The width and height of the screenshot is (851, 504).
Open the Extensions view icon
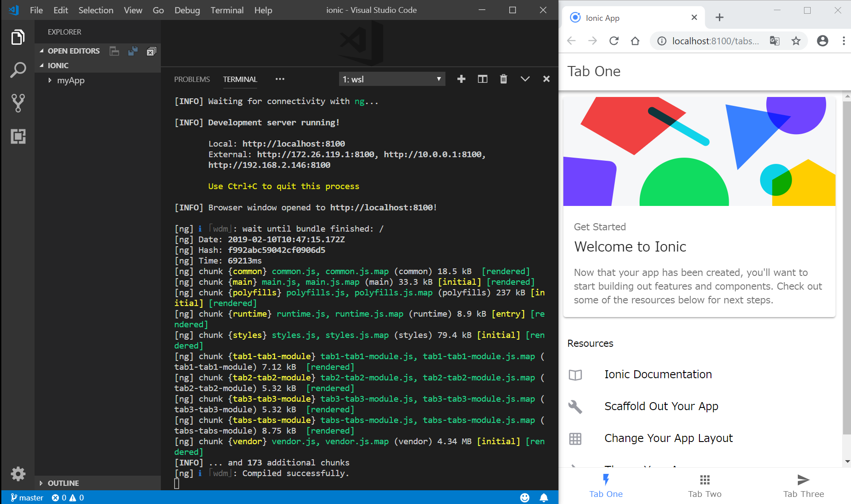pos(18,136)
